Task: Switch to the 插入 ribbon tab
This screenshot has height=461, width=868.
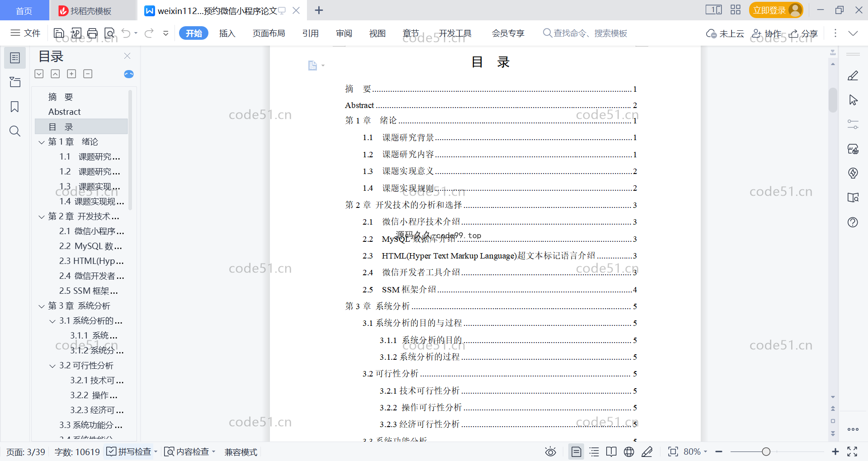Action: (x=227, y=33)
